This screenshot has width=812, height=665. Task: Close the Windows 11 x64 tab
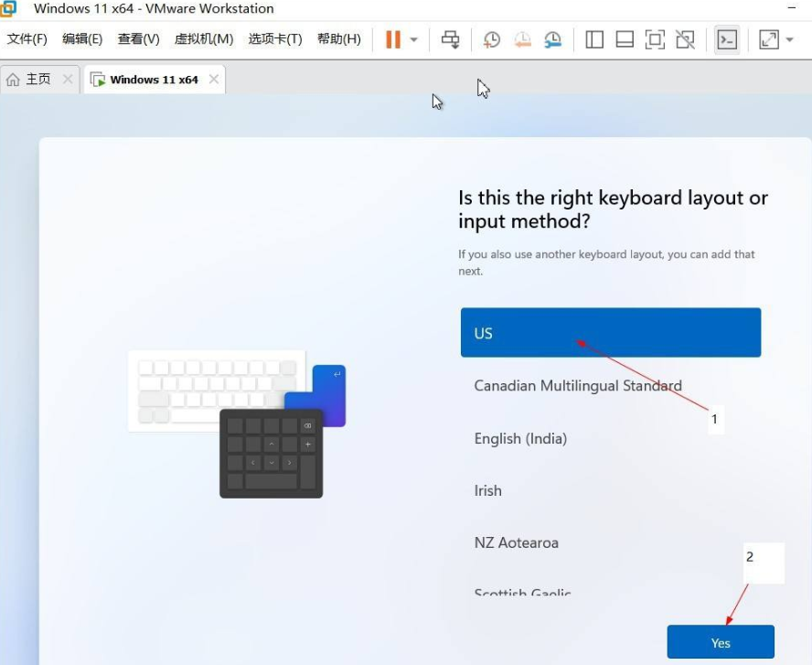click(214, 80)
